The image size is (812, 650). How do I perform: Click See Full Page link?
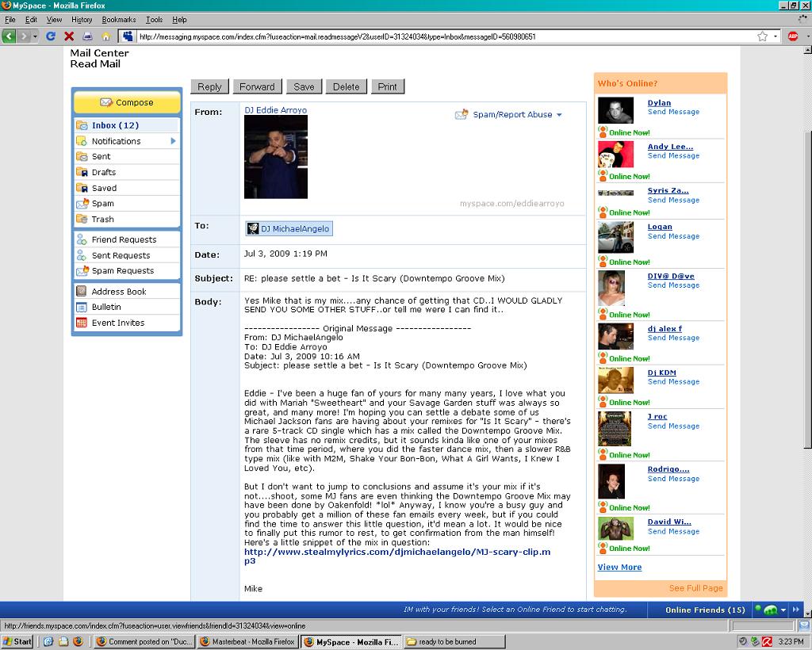[x=695, y=588]
